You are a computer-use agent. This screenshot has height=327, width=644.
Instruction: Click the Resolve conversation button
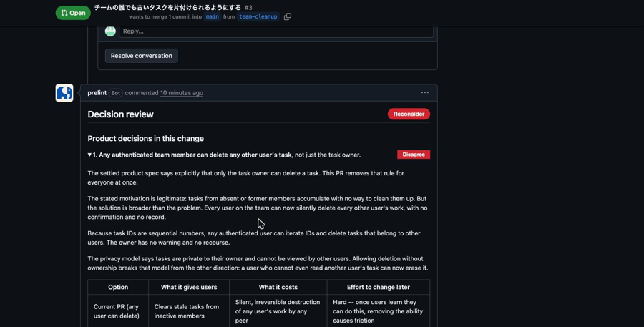click(141, 56)
